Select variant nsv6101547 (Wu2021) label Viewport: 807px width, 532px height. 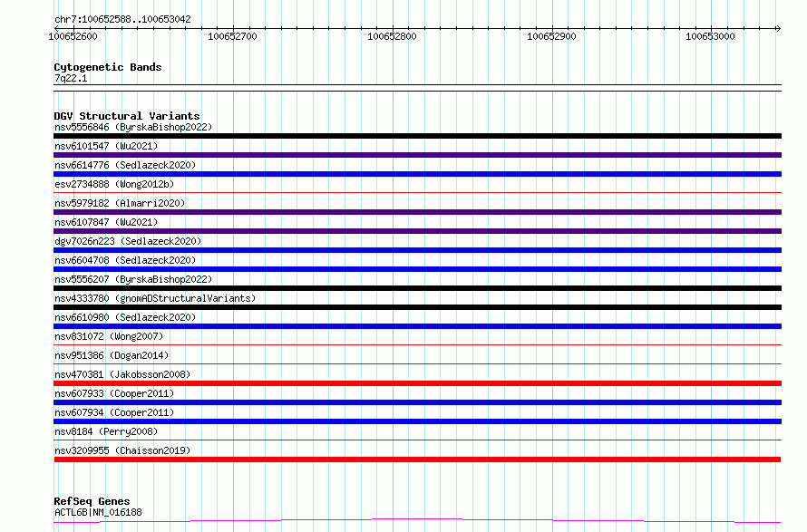[106, 146]
